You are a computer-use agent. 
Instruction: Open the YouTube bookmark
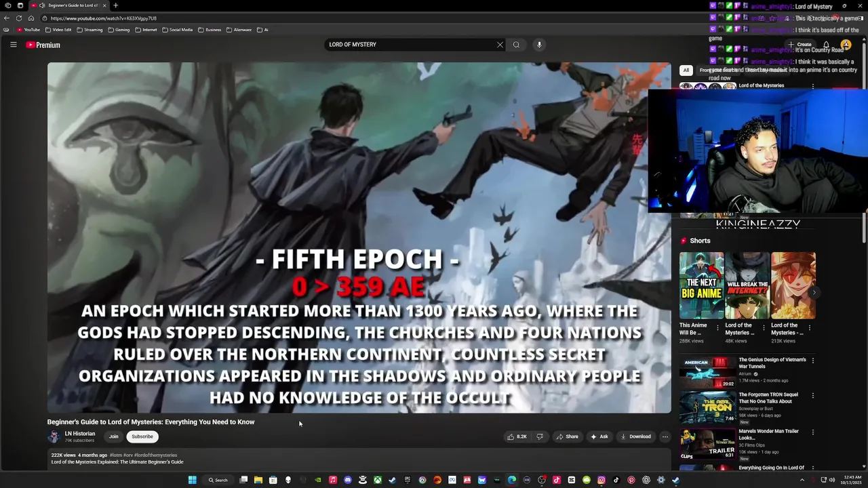point(28,30)
